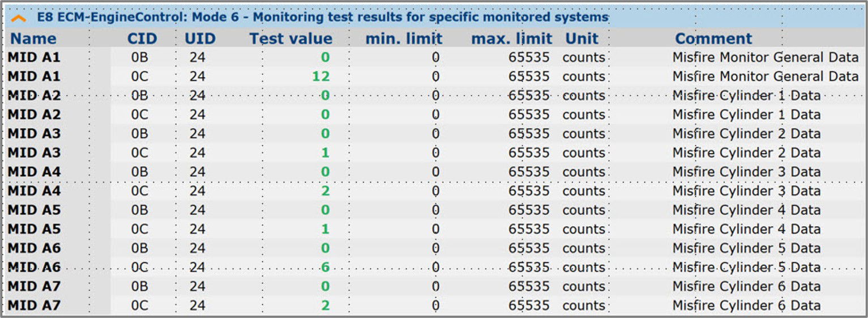Click the Comment column header

(713, 39)
